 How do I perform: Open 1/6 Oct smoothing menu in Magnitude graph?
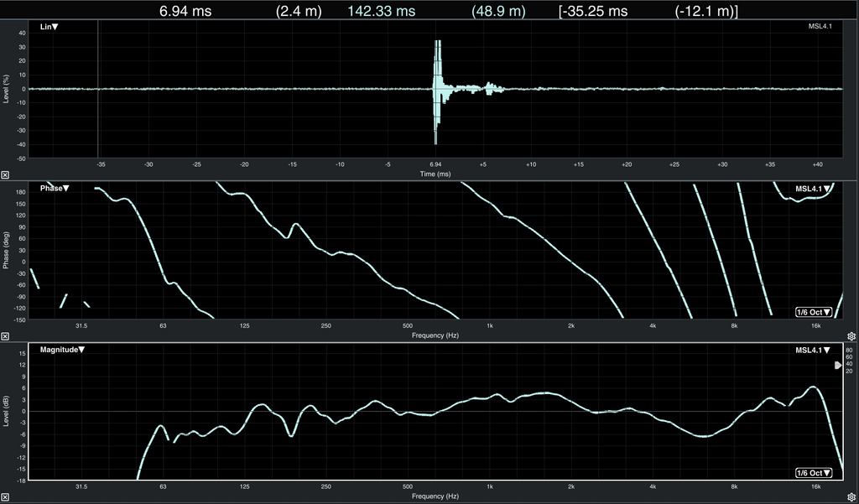(814, 473)
